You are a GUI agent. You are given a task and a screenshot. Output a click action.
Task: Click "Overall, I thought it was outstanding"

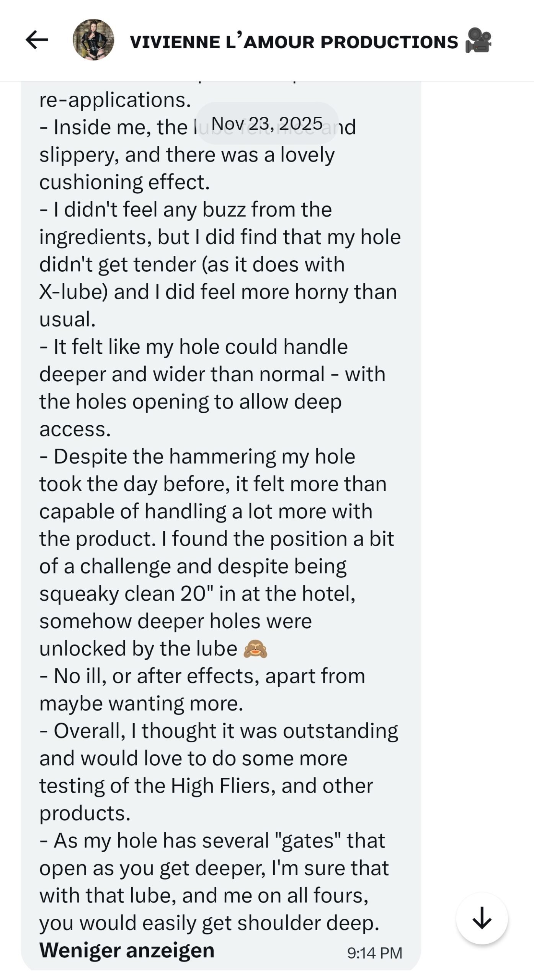pos(219,731)
